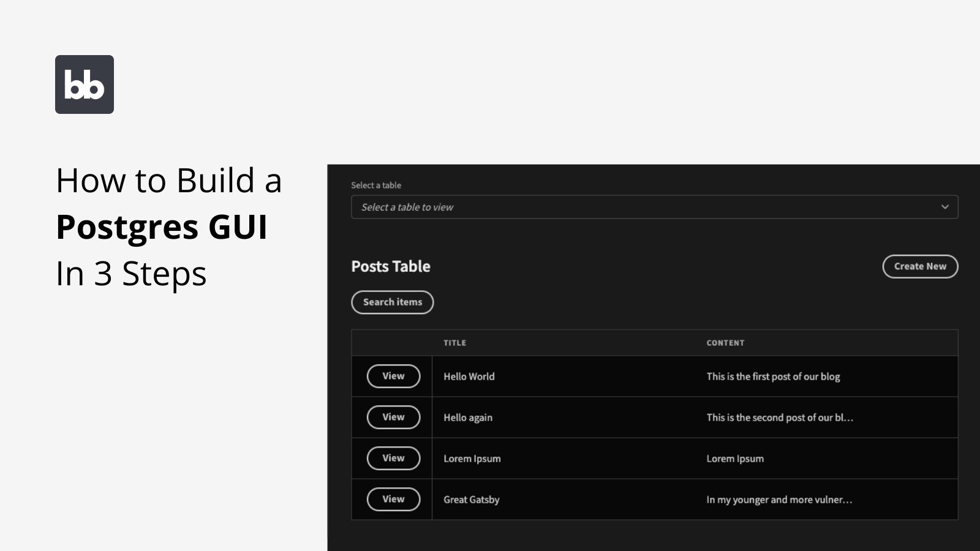Select the Hello World title cell
Image resolution: width=980 pixels, height=551 pixels.
point(469,377)
